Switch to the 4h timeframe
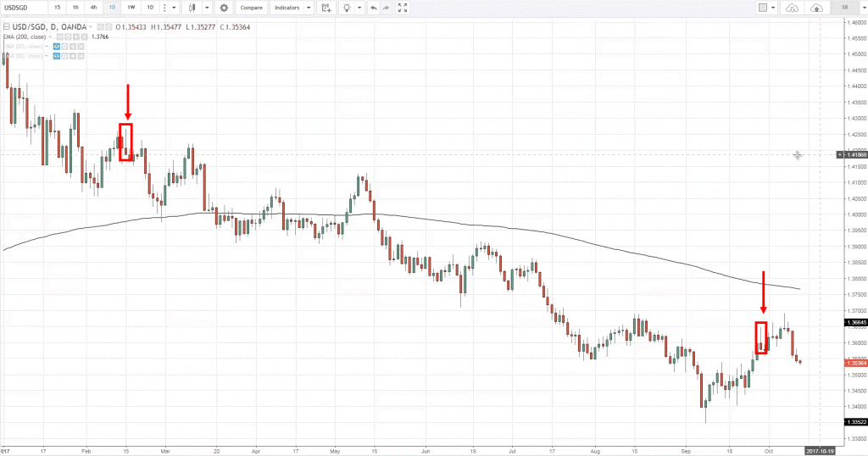Image resolution: width=868 pixels, height=456 pixels. (93, 8)
